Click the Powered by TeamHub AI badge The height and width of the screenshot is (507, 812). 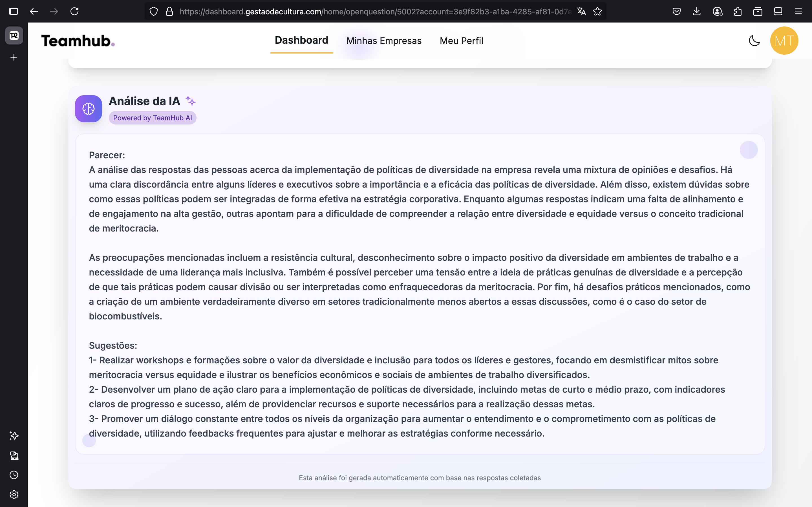(x=153, y=118)
